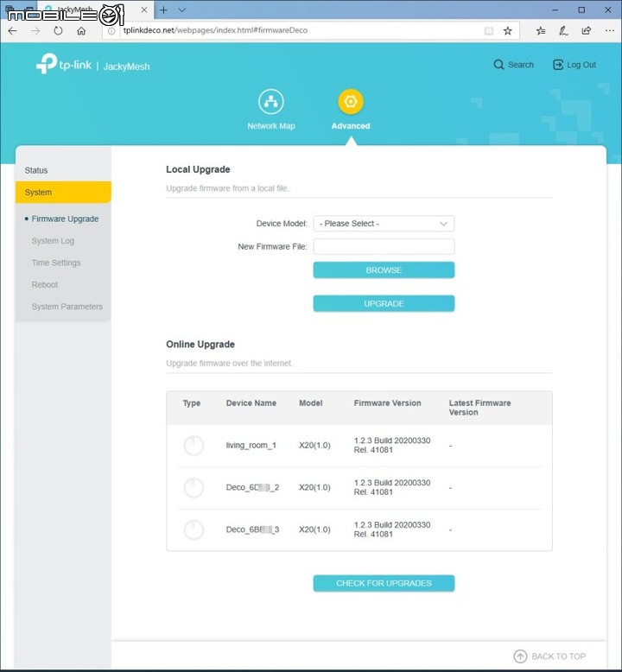This screenshot has width=622, height=672.
Task: Click the Device Name column header
Action: click(x=251, y=403)
